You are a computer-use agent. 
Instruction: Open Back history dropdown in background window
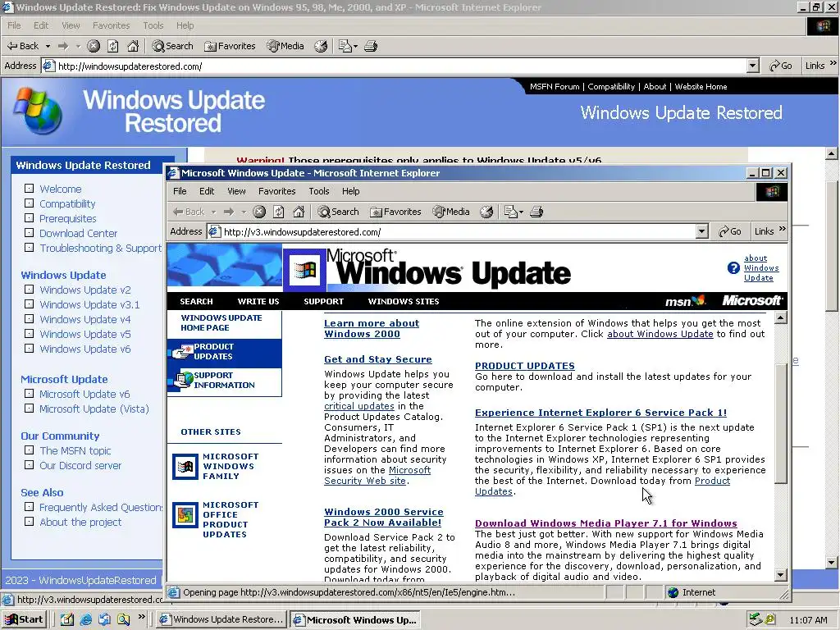click(x=48, y=46)
